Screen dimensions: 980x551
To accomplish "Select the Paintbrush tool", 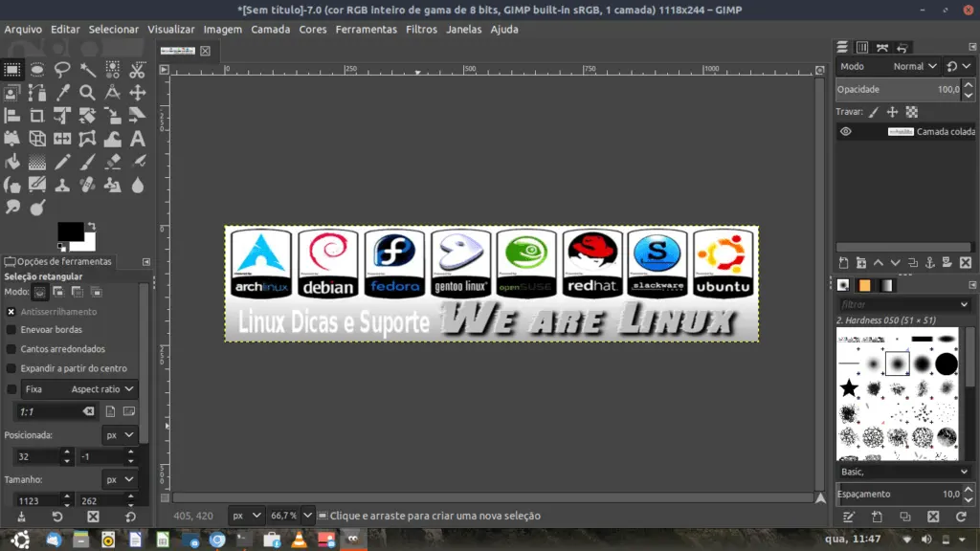I will coord(87,162).
